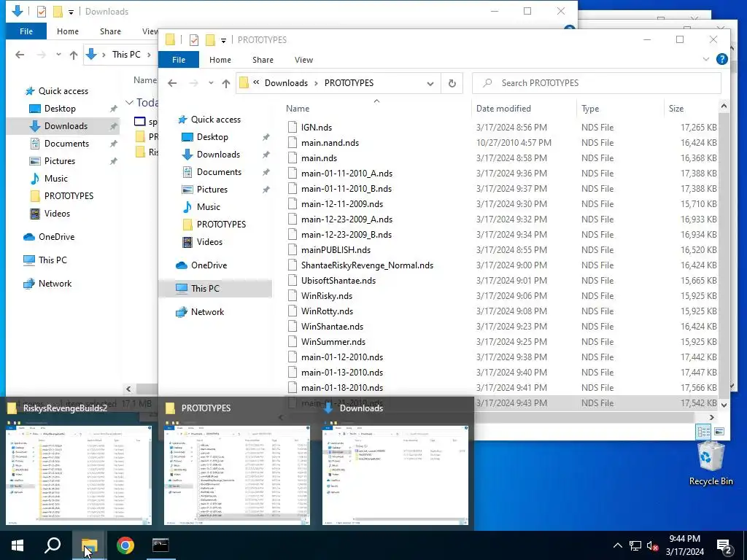Click muted speaker volume icon in tray
This screenshot has height=560, width=747.
point(653,546)
